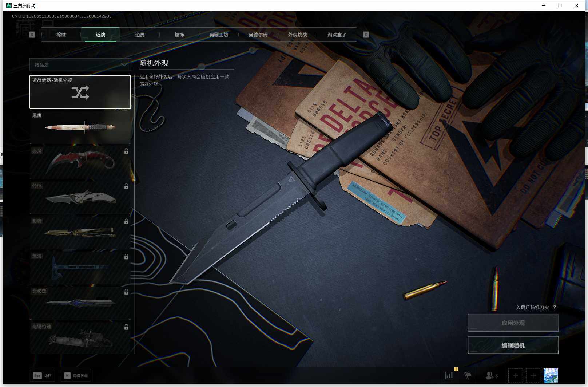
Task: Open the friends icon showing 3
Action: [492, 375]
